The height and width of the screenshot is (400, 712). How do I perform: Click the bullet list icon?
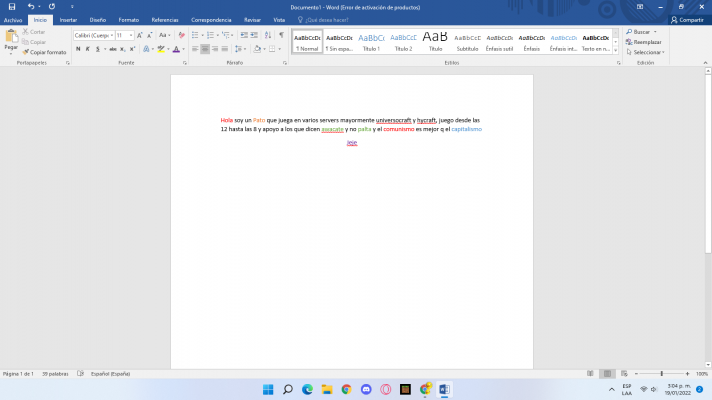pos(194,35)
